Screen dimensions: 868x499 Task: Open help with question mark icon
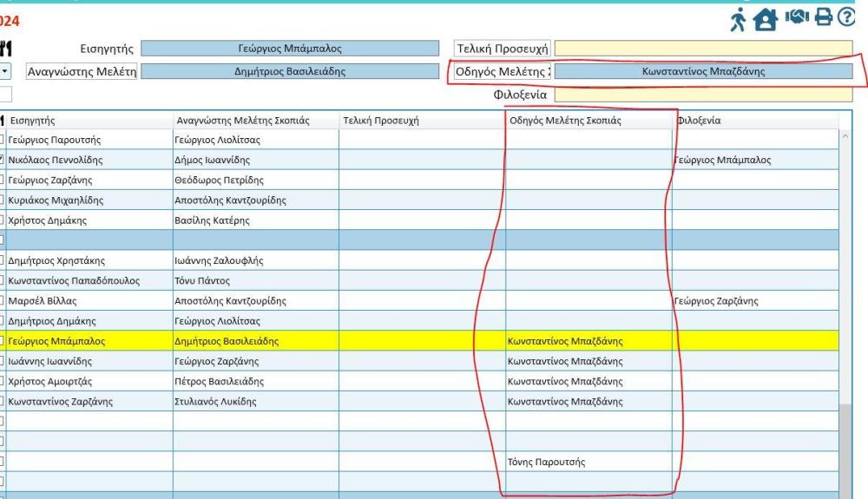click(845, 15)
